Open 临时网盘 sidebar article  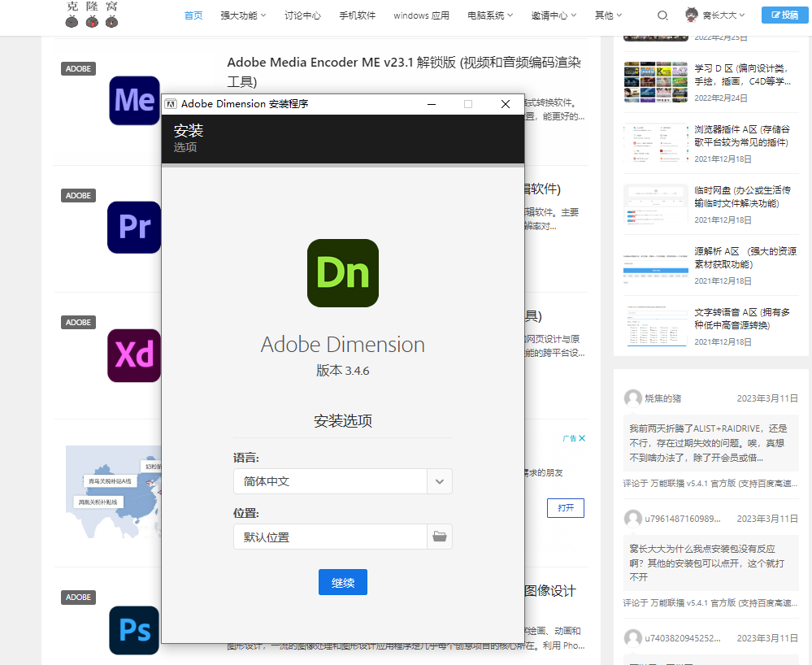(743, 197)
